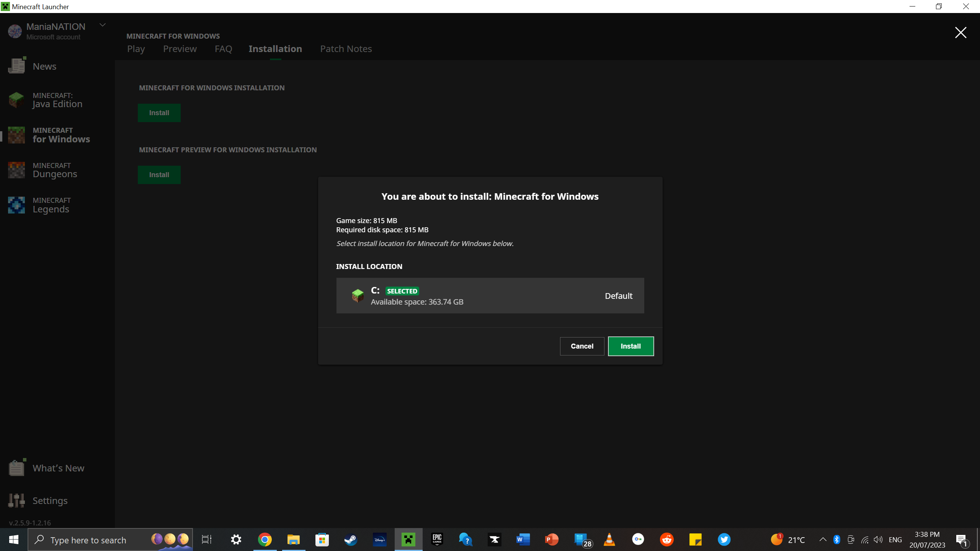Close the installation overlay with X
This screenshot has height=551, width=980.
(x=960, y=33)
